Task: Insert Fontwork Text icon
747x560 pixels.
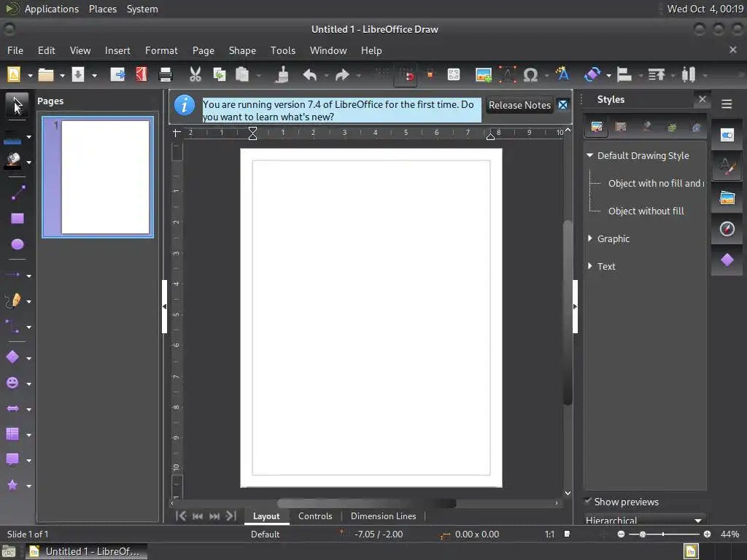Action: pyautogui.click(x=562, y=75)
